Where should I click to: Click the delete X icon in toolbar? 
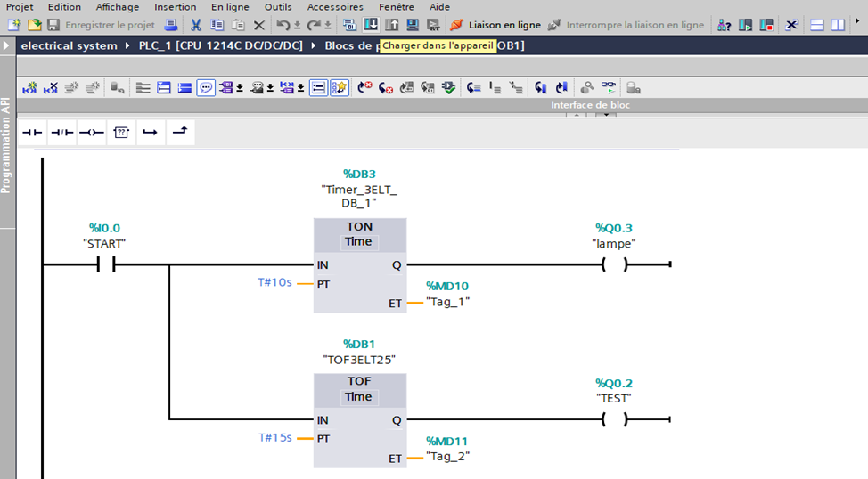pos(259,25)
